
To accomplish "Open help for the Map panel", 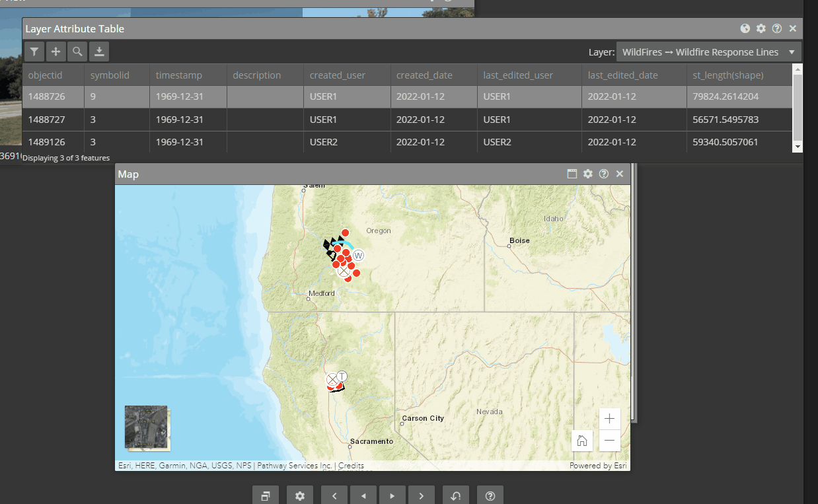I will pos(604,174).
